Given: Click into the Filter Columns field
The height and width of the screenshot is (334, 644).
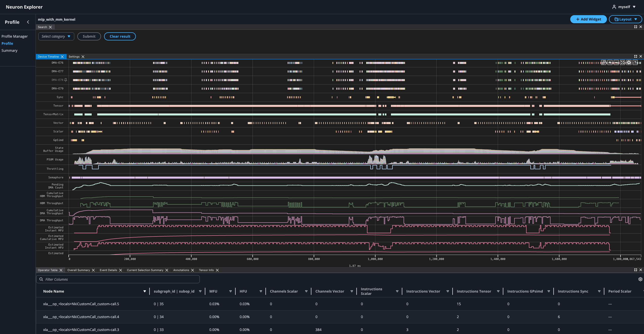Looking at the screenshot, I should point(118,279).
